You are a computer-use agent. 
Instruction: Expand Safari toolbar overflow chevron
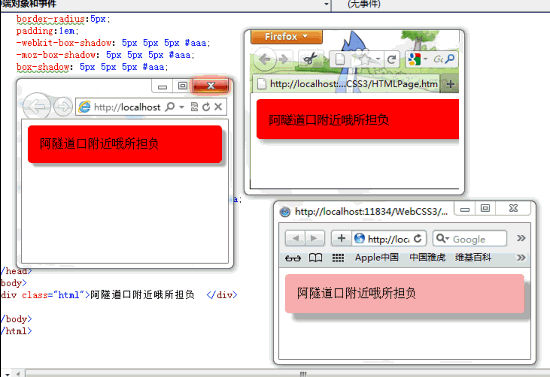pyautogui.click(x=521, y=238)
